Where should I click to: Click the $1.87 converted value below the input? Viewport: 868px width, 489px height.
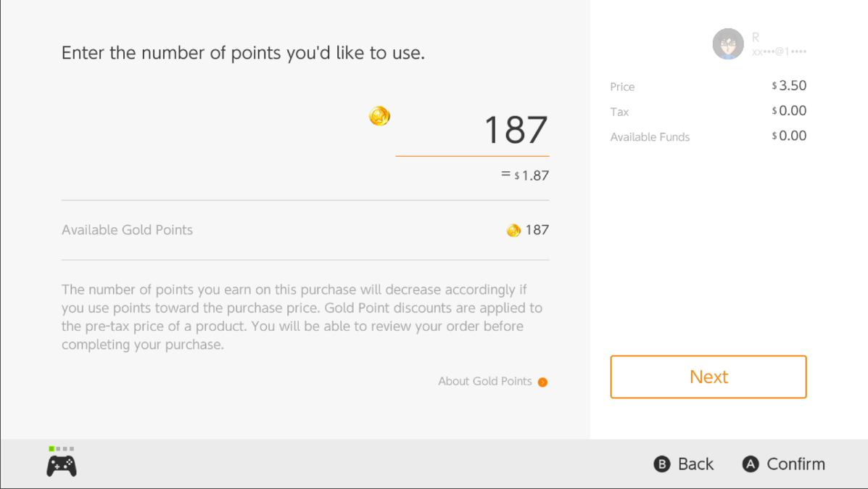[531, 176]
